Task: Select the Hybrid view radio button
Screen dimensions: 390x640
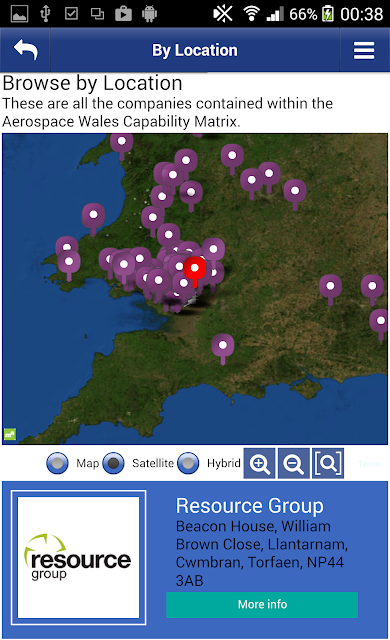Action: tap(188, 463)
